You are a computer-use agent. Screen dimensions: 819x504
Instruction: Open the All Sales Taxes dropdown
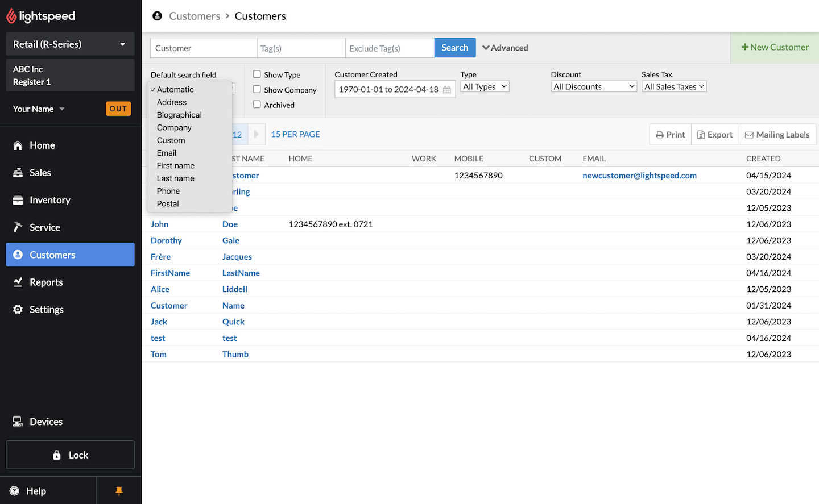pos(674,86)
